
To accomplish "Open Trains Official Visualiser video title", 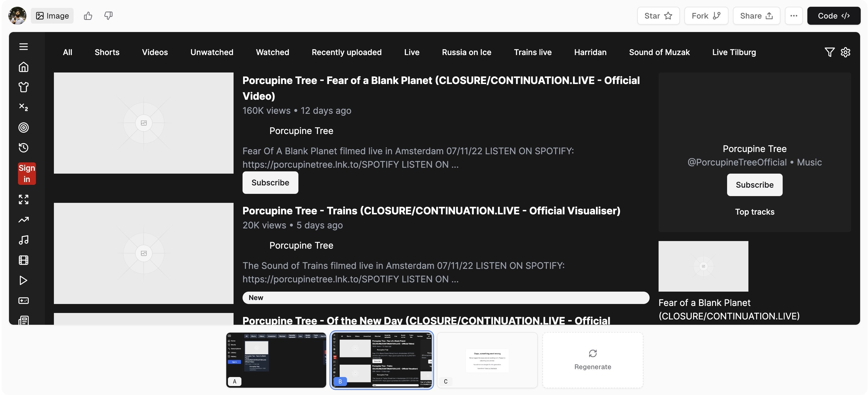I will pyautogui.click(x=431, y=210).
